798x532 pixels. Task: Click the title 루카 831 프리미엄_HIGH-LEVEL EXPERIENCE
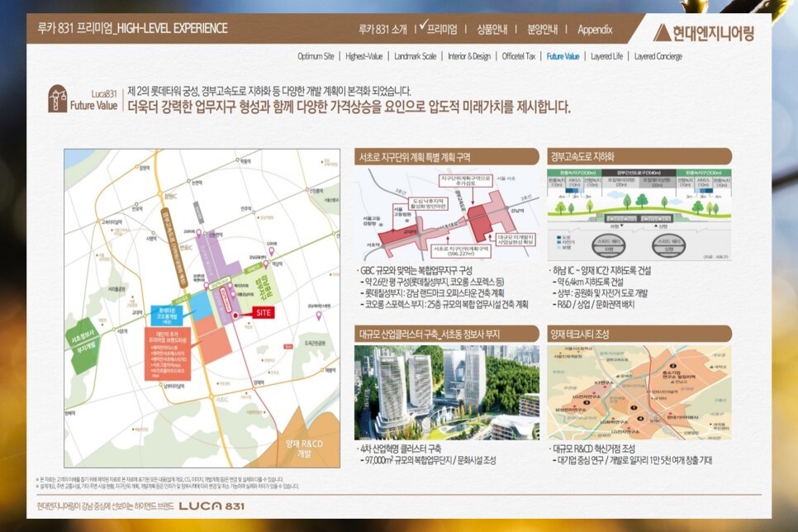click(132, 28)
